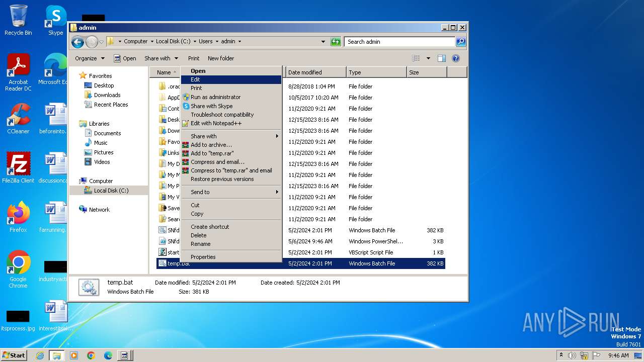Image resolution: width=644 pixels, height=362 pixels.
Task: Open Recycle Bin desktop icon
Action: click(x=18, y=20)
